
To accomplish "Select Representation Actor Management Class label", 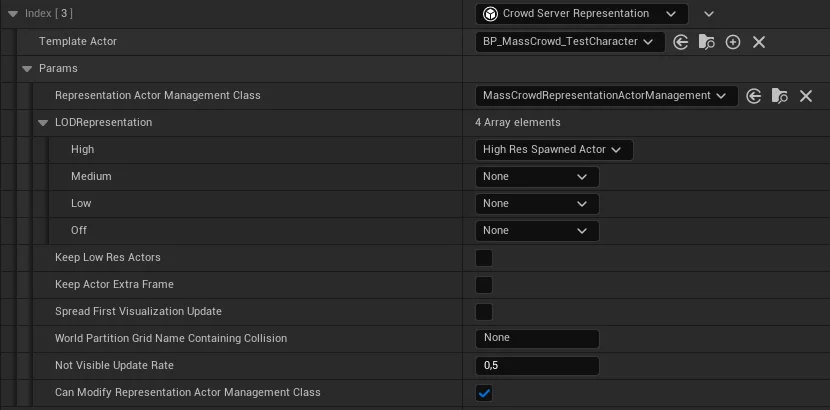I will coord(158,95).
